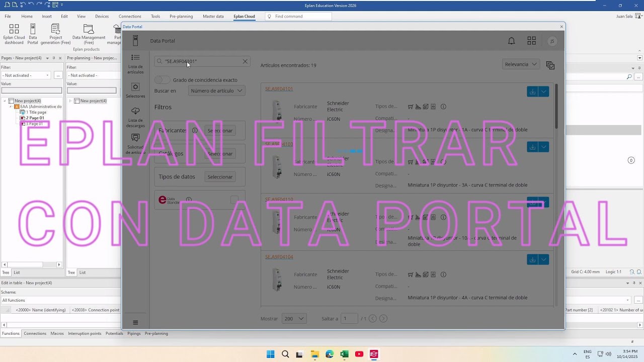This screenshot has height=362, width=644.
Task: Open the JS user profile avatar
Action: 552,41
